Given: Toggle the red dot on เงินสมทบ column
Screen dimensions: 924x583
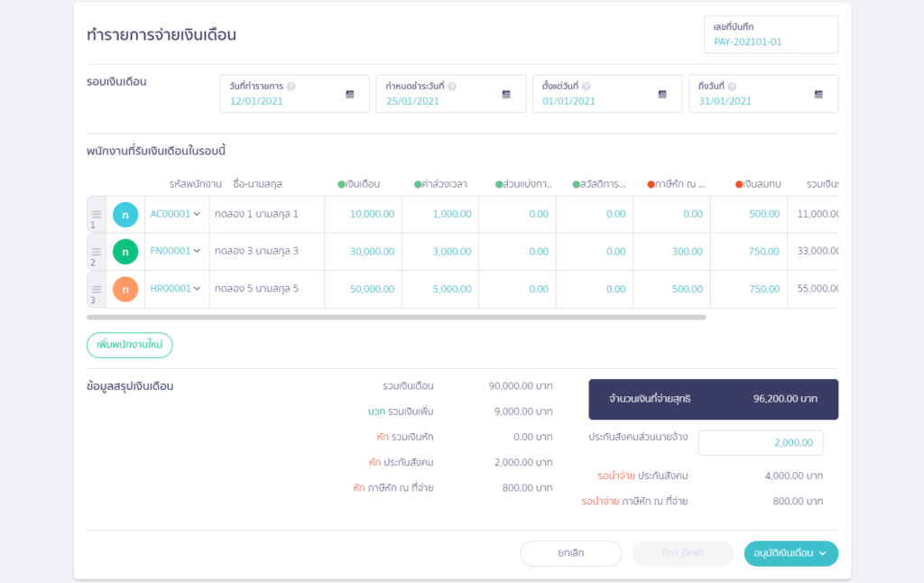Looking at the screenshot, I should pos(737,184).
